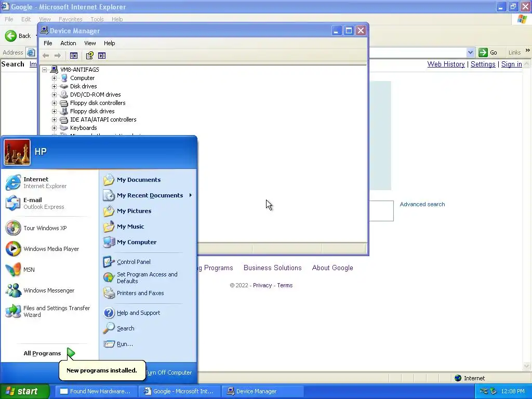Image resolution: width=532 pixels, height=399 pixels.
Task: Switch to Device Manager taskbar item
Action: pos(263,391)
